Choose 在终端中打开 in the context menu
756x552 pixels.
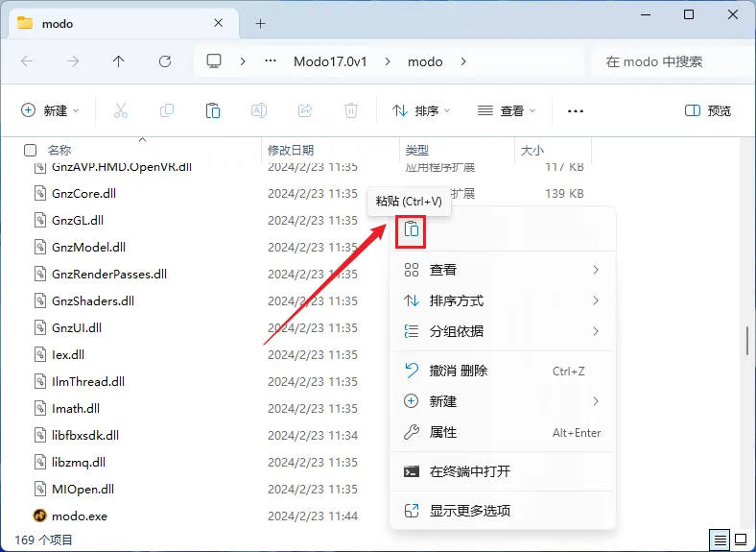point(503,471)
